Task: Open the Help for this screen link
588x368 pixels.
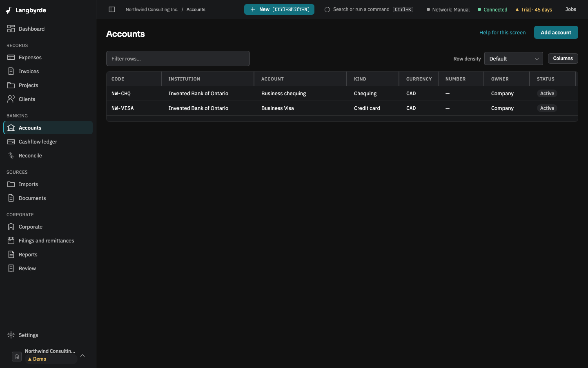Action: point(502,33)
